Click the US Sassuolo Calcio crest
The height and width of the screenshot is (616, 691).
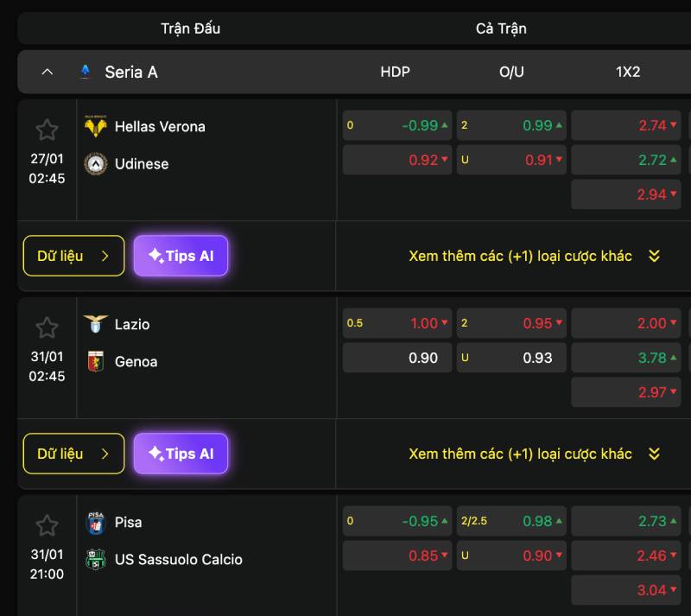coord(96,560)
